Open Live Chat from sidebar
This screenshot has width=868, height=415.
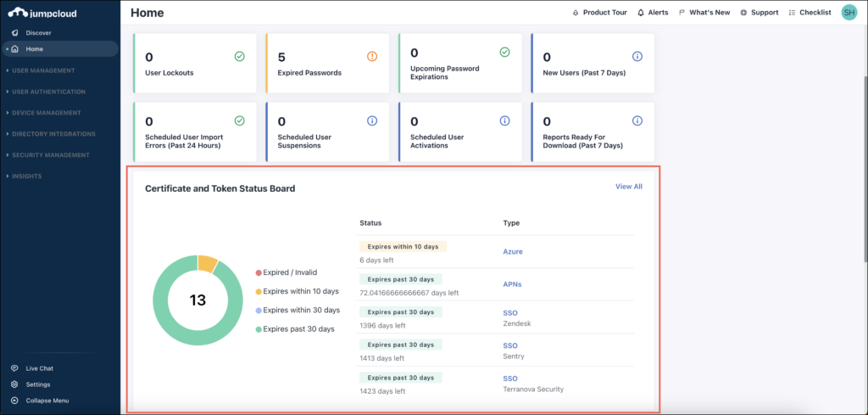pos(40,368)
